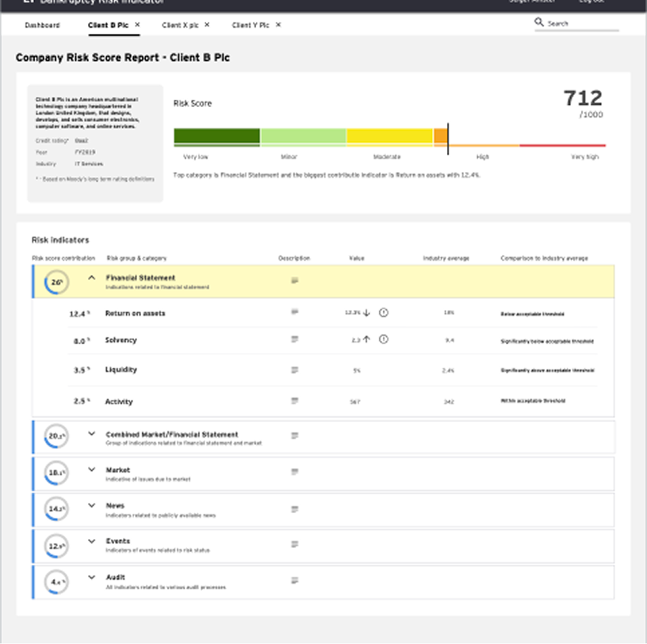Image resolution: width=647 pixels, height=644 pixels.
Task: Select the Liquidity row label
Action: [121, 370]
